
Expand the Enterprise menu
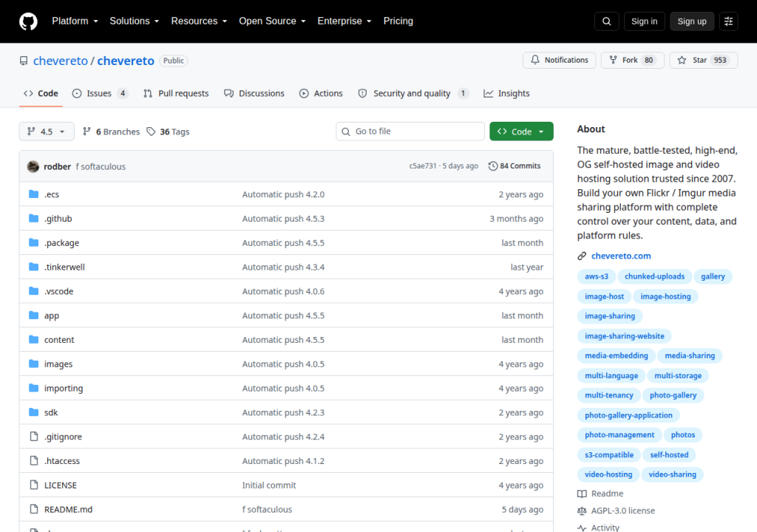344,21
